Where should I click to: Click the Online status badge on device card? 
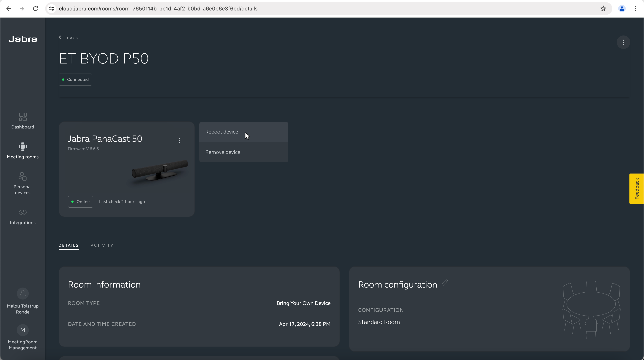[x=80, y=202]
